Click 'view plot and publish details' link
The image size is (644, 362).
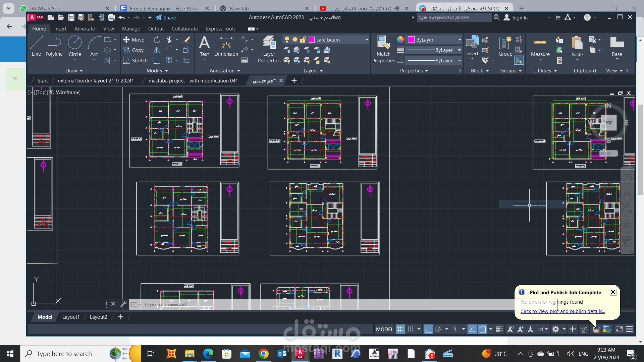click(562, 311)
